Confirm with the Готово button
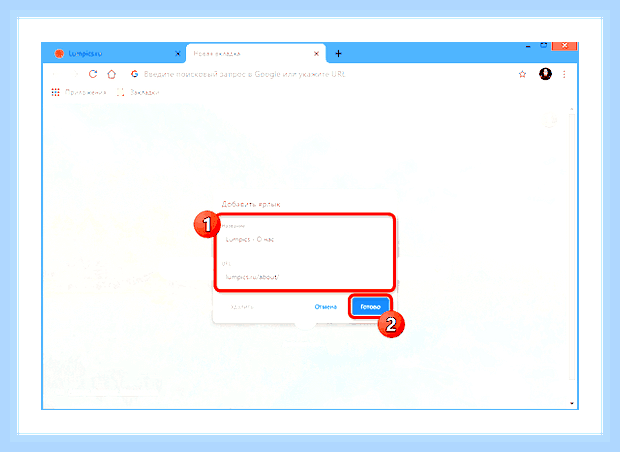 (x=370, y=306)
